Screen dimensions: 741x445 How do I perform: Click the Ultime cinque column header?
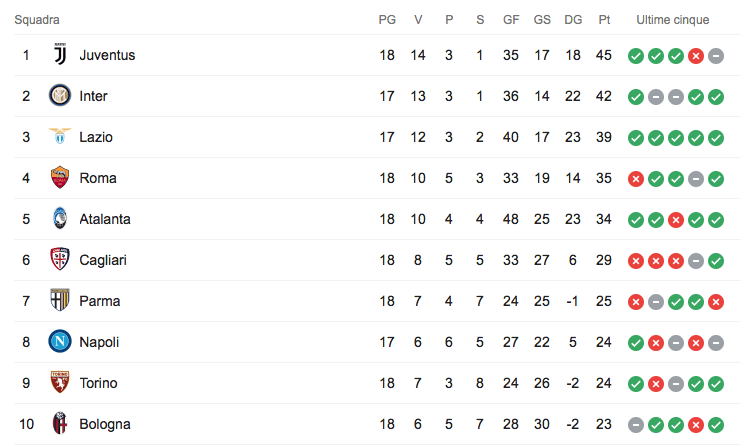tap(673, 20)
